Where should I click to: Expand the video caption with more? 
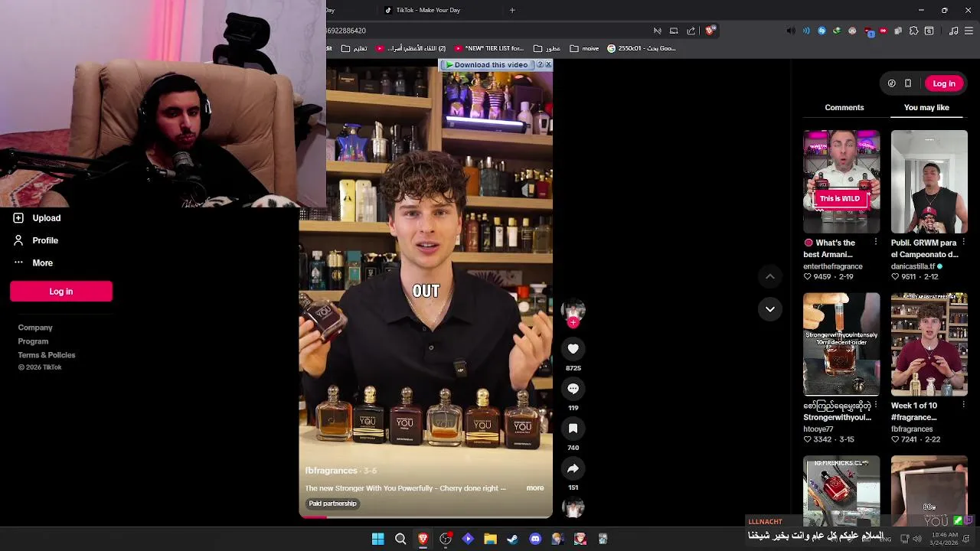[x=535, y=488]
